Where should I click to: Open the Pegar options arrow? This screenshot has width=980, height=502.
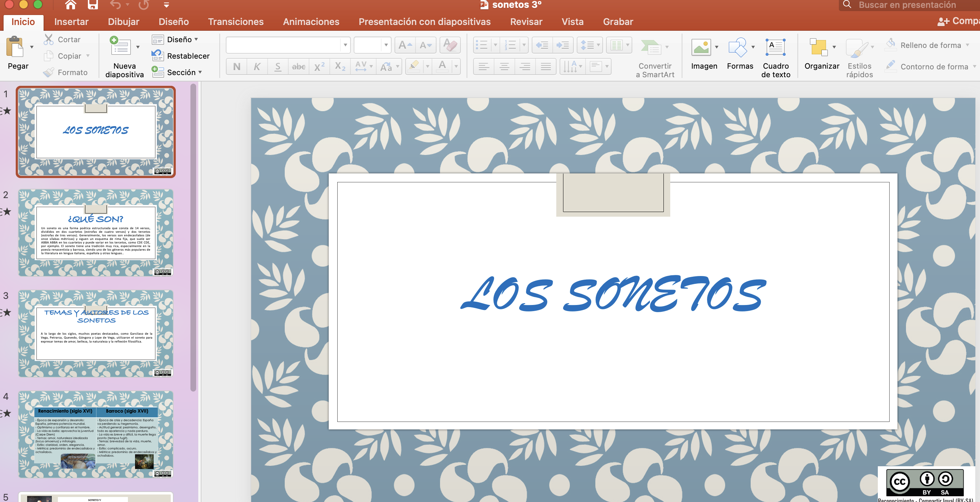click(x=31, y=47)
